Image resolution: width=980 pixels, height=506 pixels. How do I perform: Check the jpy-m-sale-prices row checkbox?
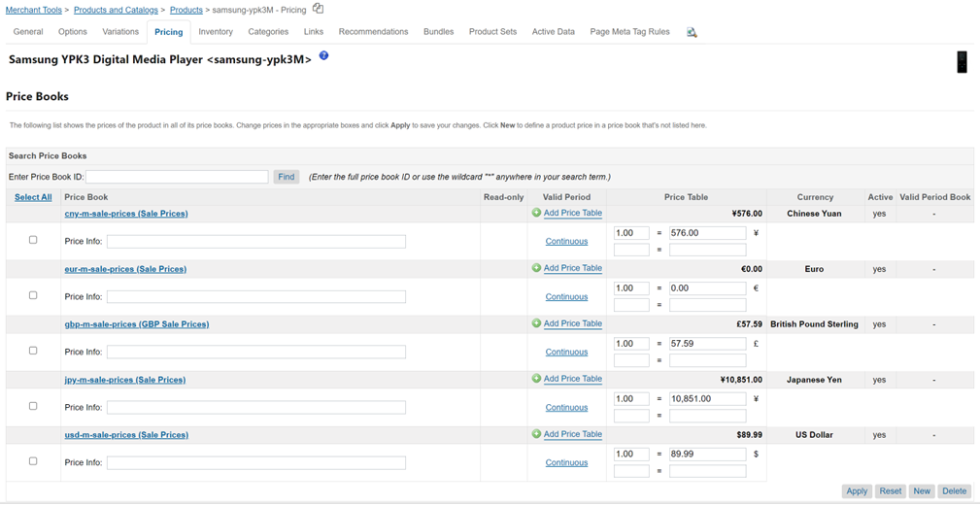(x=33, y=406)
